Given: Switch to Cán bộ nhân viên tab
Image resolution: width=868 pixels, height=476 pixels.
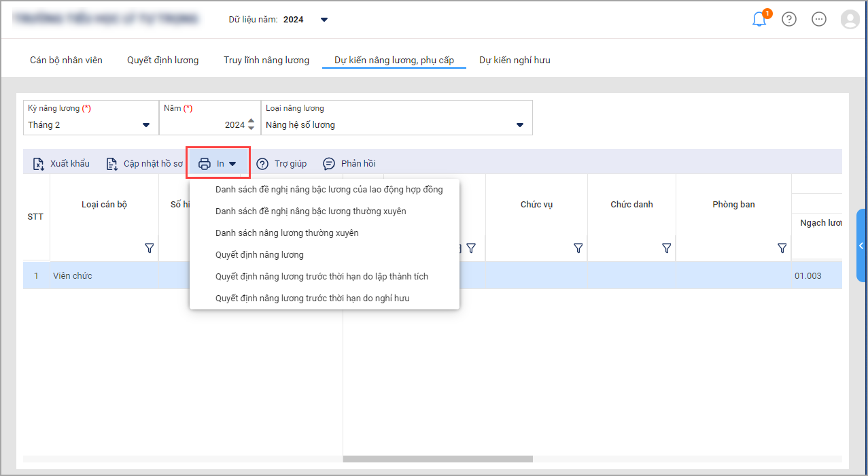Looking at the screenshot, I should tap(66, 60).
